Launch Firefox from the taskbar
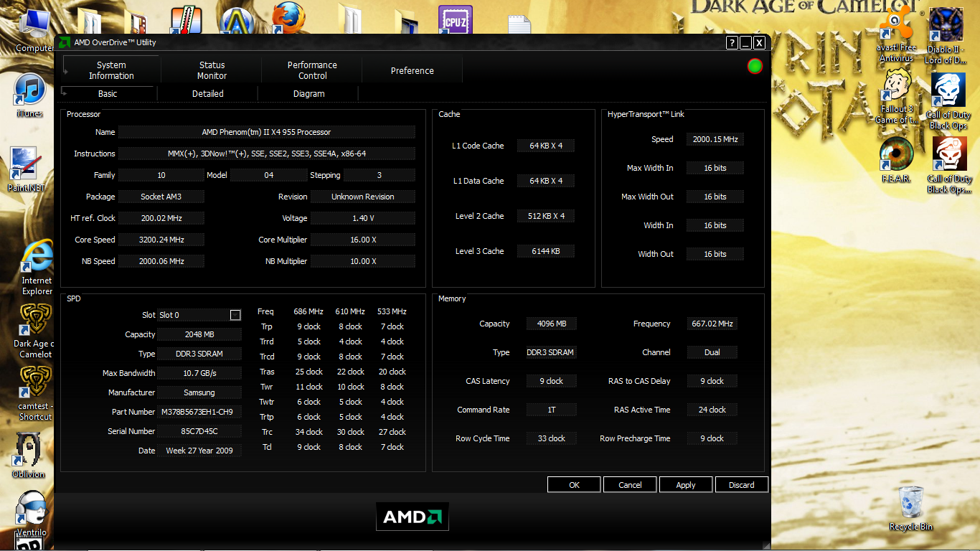The height and width of the screenshot is (551, 980). tap(288, 18)
